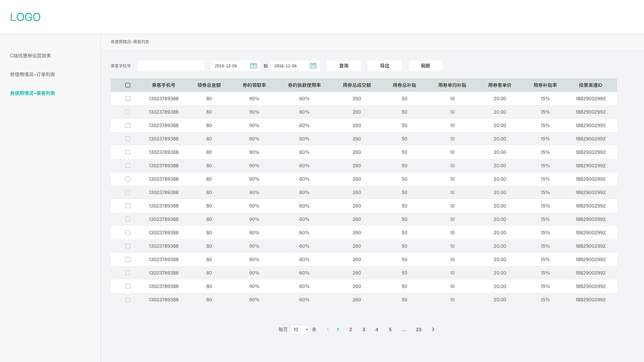Image resolution: width=644 pixels, height=362 pixels.
Task: Click the 乘客手机号 column header
Action: (164, 85)
